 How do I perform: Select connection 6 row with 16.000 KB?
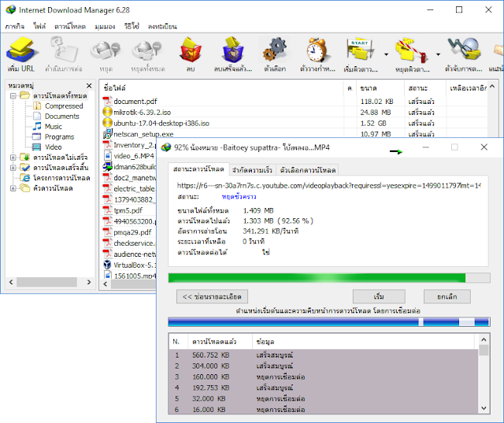tap(324, 410)
